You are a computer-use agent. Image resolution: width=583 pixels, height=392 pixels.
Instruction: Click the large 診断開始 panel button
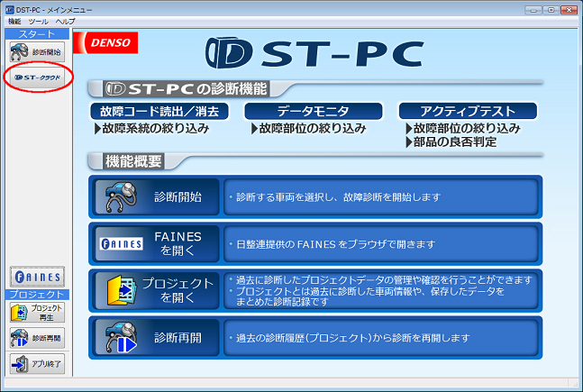pos(157,196)
